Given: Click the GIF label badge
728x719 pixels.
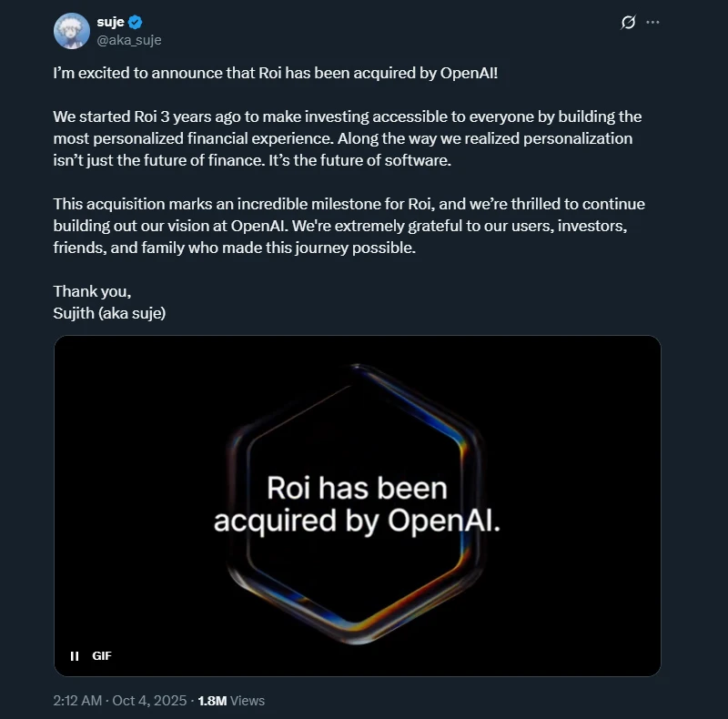Looking at the screenshot, I should 101,653.
